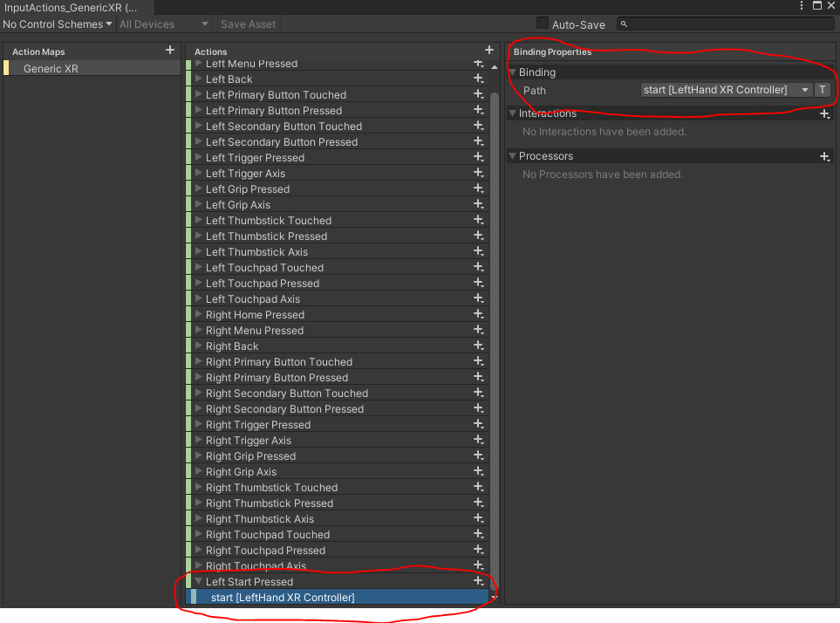The width and height of the screenshot is (840, 623).
Task: Open the All Devices dropdown
Action: pos(164,24)
